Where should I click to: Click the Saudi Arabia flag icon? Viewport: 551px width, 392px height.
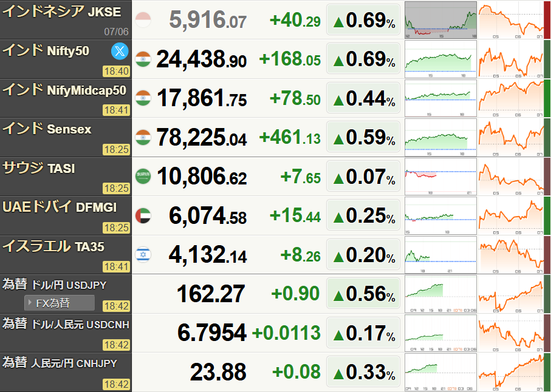pos(143,177)
